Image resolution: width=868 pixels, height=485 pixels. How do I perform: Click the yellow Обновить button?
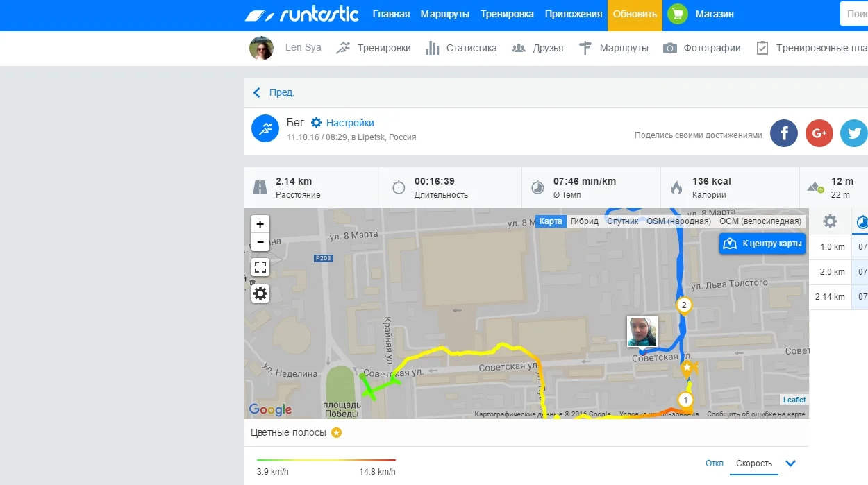(x=635, y=15)
